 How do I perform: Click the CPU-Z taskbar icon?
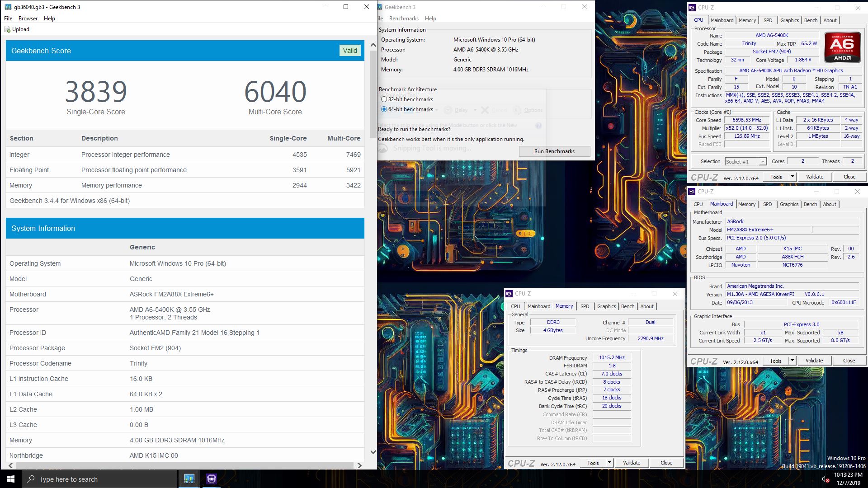[x=211, y=479]
